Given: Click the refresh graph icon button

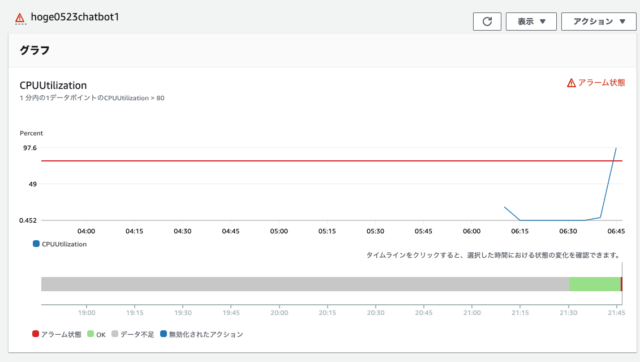Looking at the screenshot, I should tap(487, 22).
